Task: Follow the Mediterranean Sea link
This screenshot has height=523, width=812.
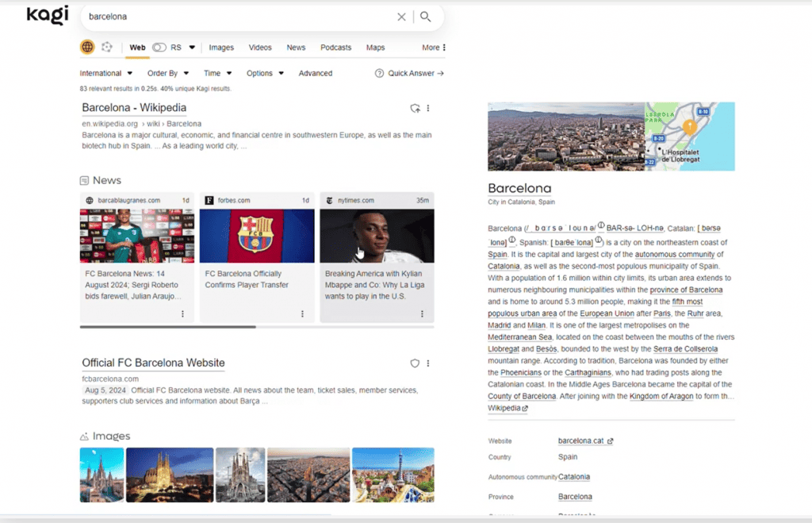Action: click(520, 337)
